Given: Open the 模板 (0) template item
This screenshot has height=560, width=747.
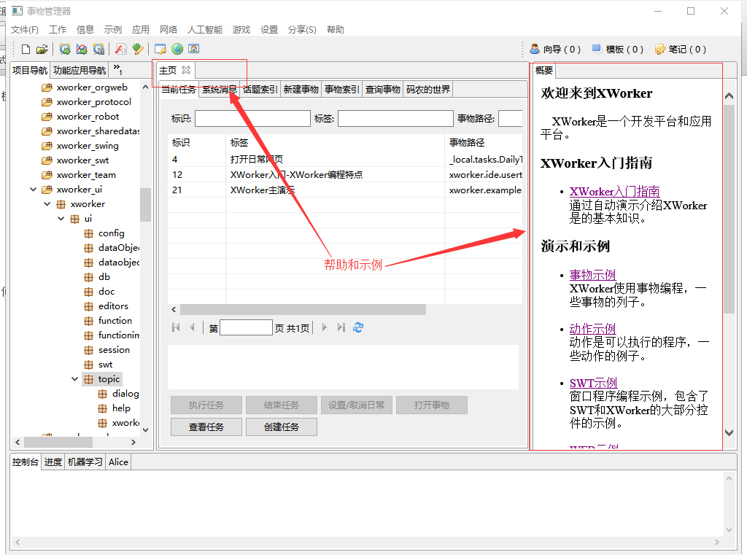Looking at the screenshot, I should [617, 49].
